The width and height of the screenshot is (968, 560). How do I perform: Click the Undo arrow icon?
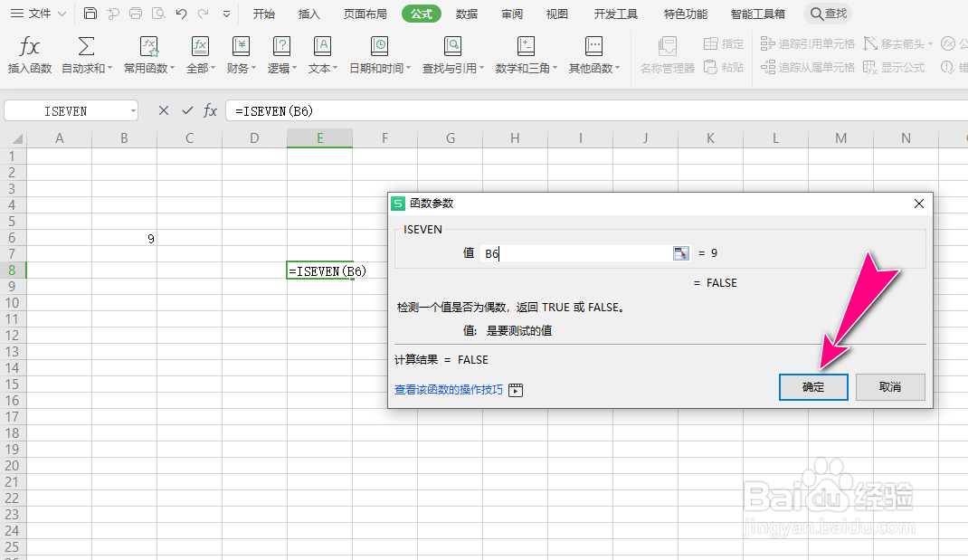(x=181, y=14)
